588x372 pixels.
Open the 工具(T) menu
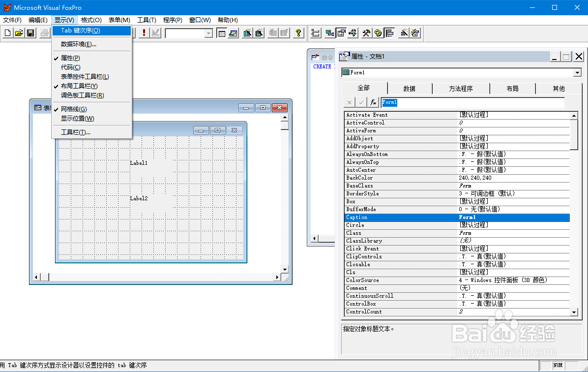click(147, 20)
